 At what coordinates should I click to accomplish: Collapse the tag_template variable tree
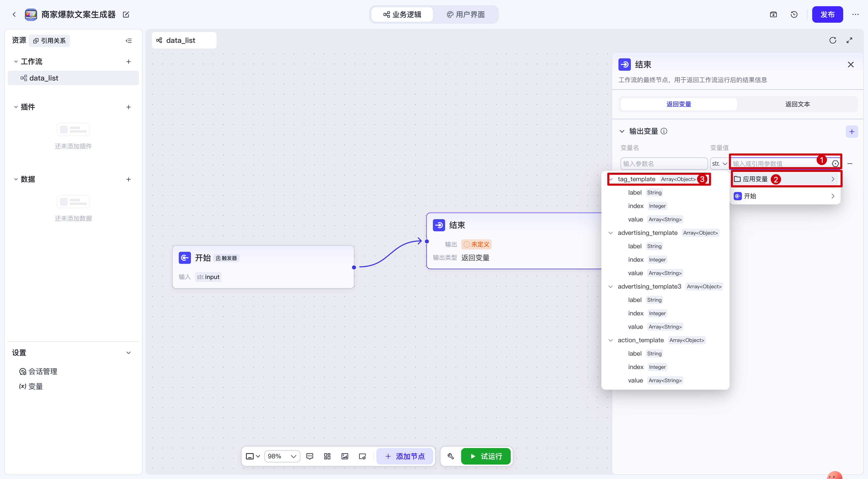pyautogui.click(x=611, y=179)
